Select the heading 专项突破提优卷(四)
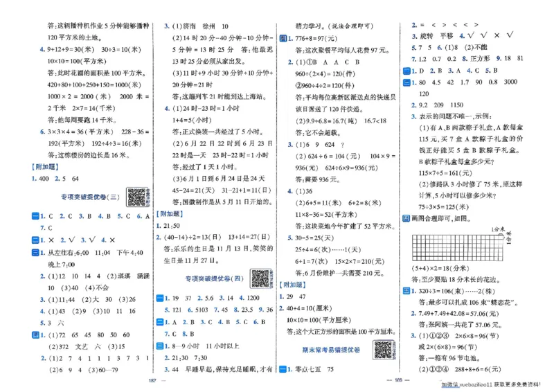 215,278
